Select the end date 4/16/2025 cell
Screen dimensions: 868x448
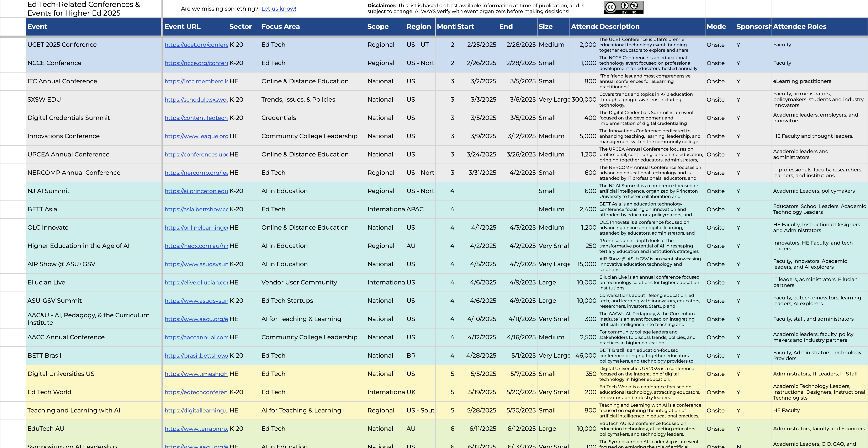click(x=518, y=337)
